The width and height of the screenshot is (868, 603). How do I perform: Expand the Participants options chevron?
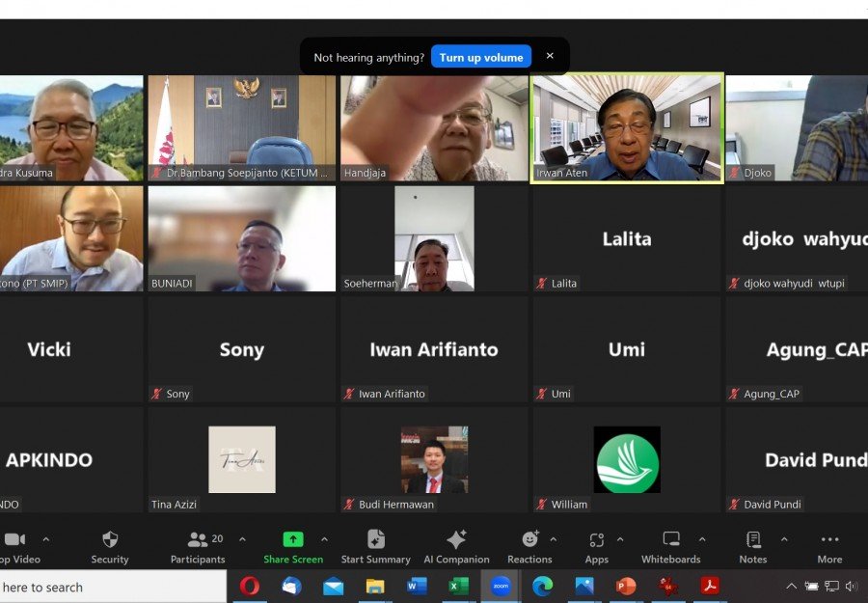click(x=242, y=538)
